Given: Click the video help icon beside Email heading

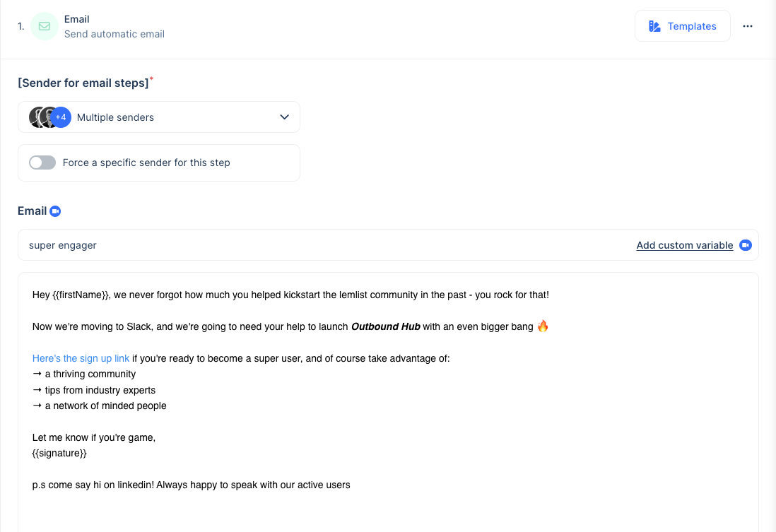Looking at the screenshot, I should [x=55, y=211].
